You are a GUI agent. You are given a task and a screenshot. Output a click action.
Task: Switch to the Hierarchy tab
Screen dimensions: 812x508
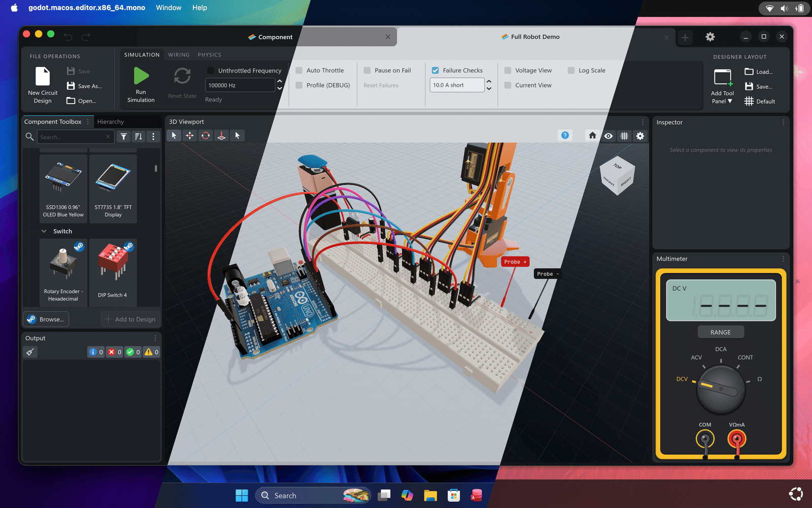point(111,122)
